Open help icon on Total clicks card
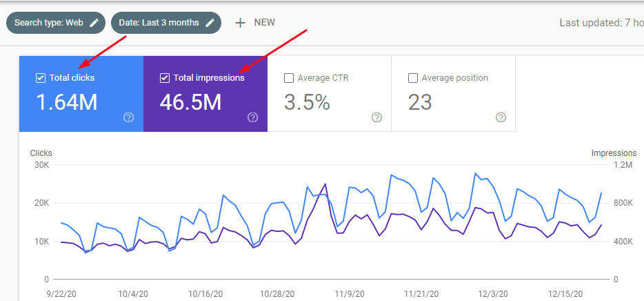The image size is (644, 301). tap(128, 117)
